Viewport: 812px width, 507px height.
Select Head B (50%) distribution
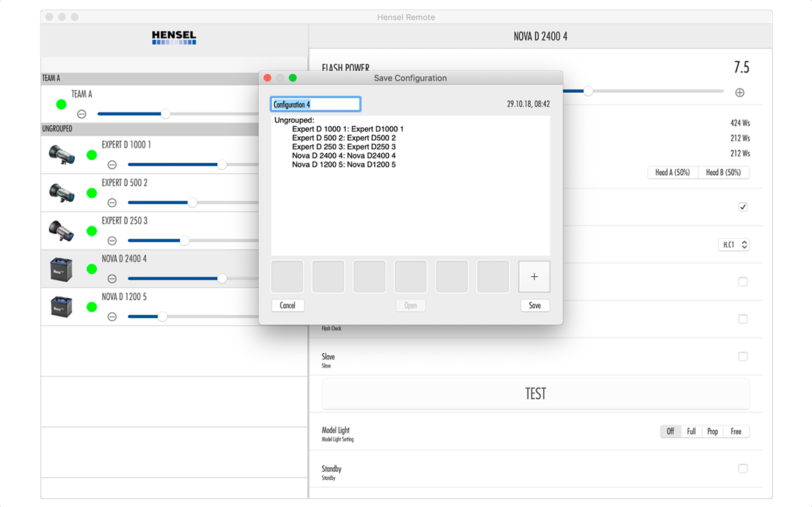pyautogui.click(x=723, y=172)
